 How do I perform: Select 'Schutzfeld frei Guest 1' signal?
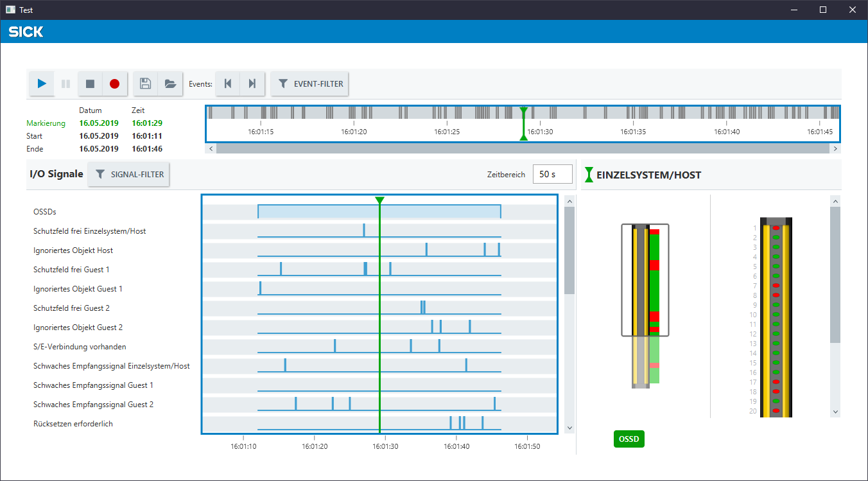[71, 270]
